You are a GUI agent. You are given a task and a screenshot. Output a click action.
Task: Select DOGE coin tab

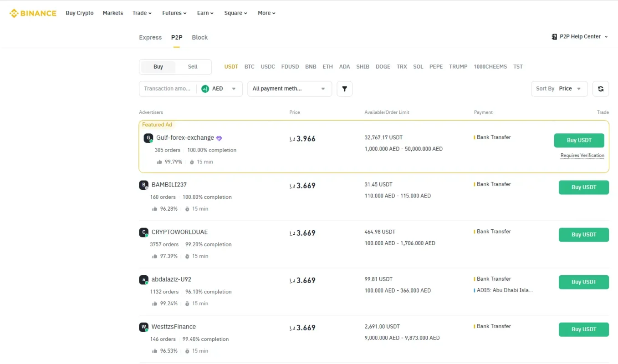tap(383, 67)
